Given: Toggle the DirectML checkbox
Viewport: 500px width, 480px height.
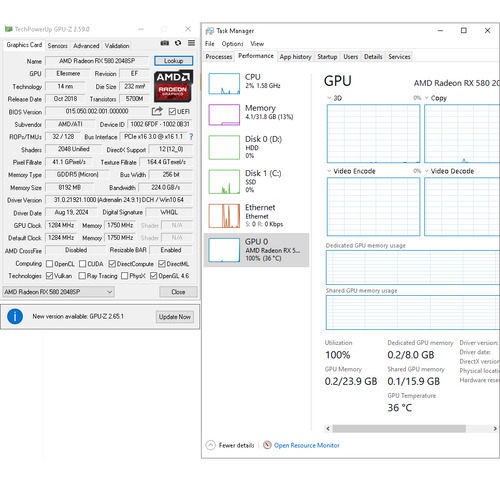Looking at the screenshot, I should tap(162, 264).
